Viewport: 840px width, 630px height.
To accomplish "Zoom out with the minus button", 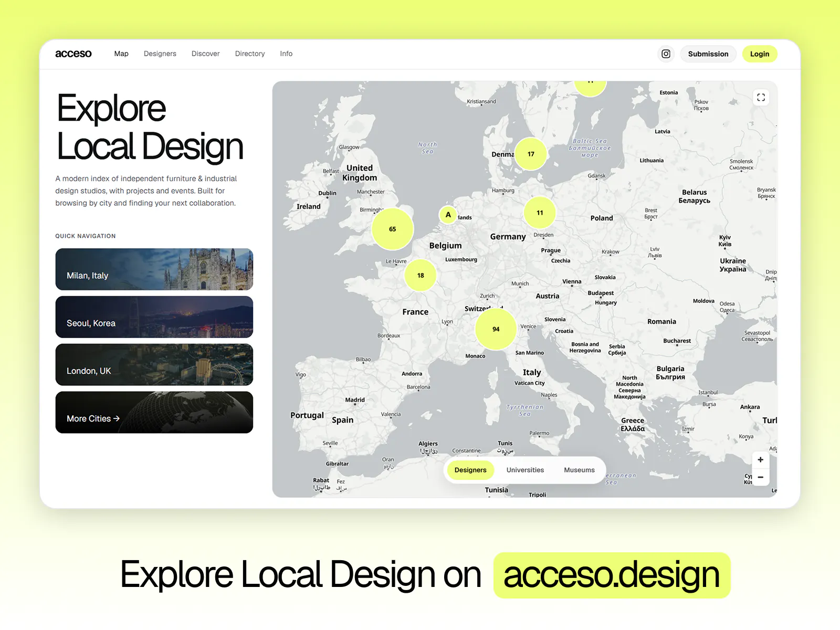I will (760, 477).
